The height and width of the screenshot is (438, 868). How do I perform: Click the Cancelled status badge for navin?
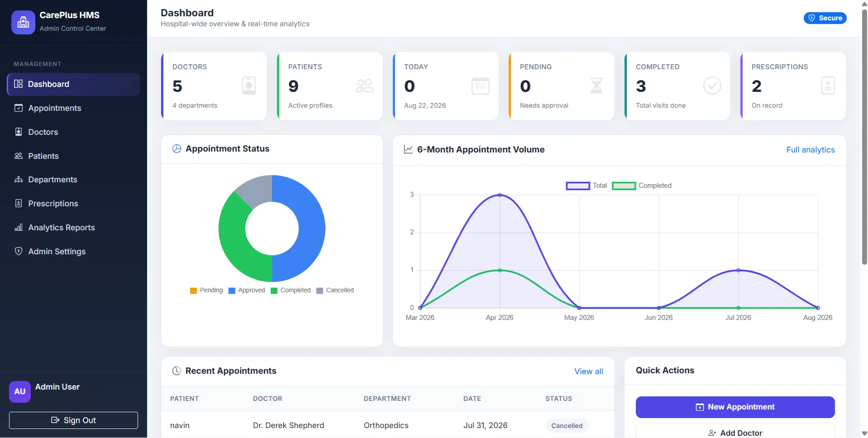click(567, 426)
